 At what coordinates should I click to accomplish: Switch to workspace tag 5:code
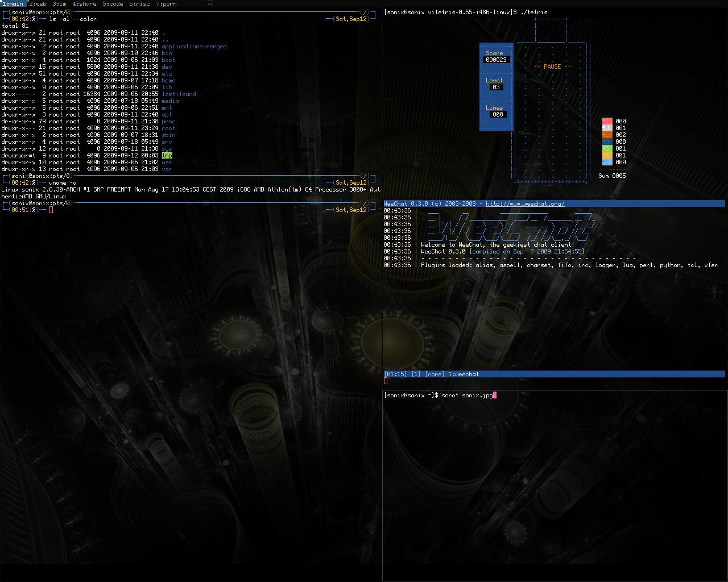[x=113, y=3]
